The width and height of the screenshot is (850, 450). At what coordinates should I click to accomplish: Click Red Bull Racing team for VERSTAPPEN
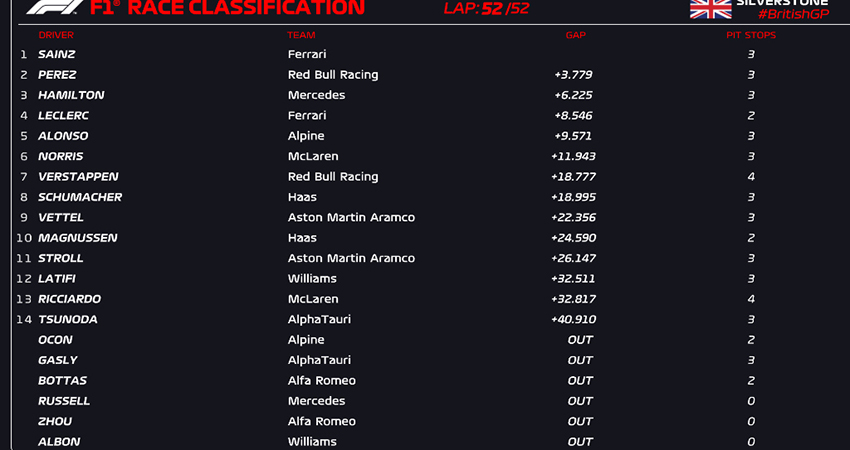pos(333,177)
